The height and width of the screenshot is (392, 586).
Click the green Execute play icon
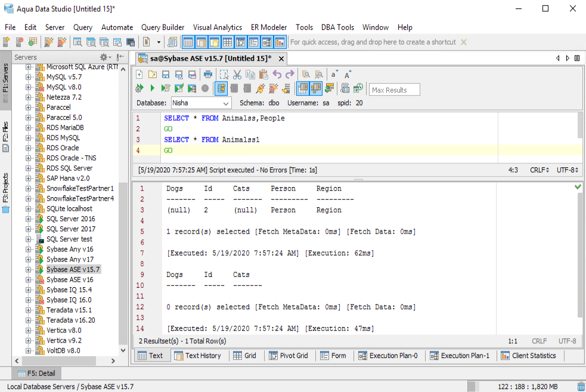click(152, 89)
